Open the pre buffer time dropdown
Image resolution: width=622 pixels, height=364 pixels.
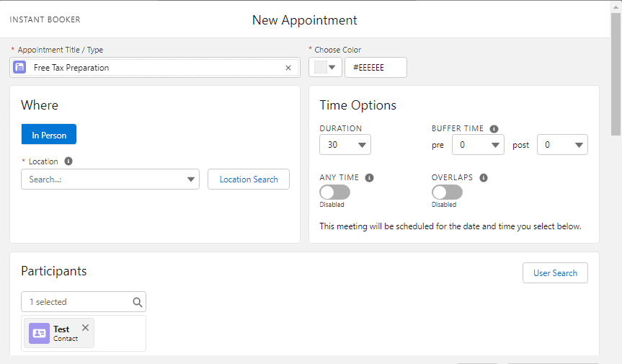[x=478, y=145]
